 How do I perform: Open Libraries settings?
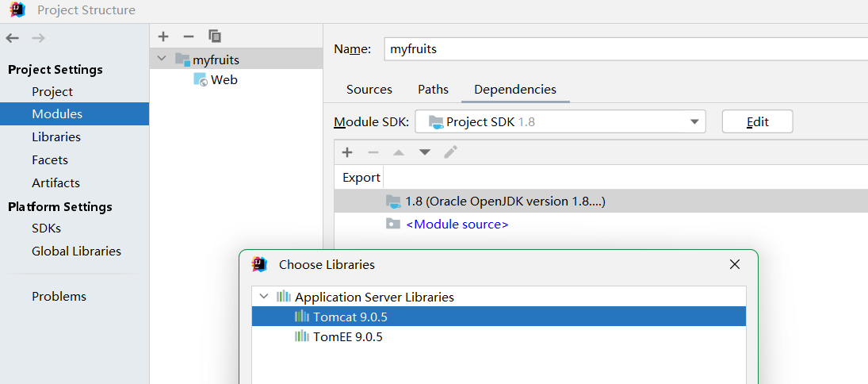click(x=56, y=136)
